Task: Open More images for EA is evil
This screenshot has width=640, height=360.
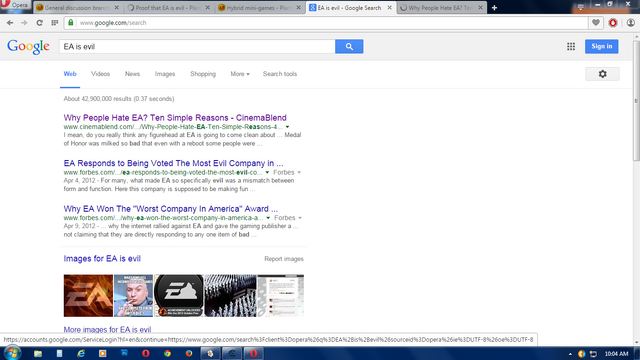Action: [107, 329]
